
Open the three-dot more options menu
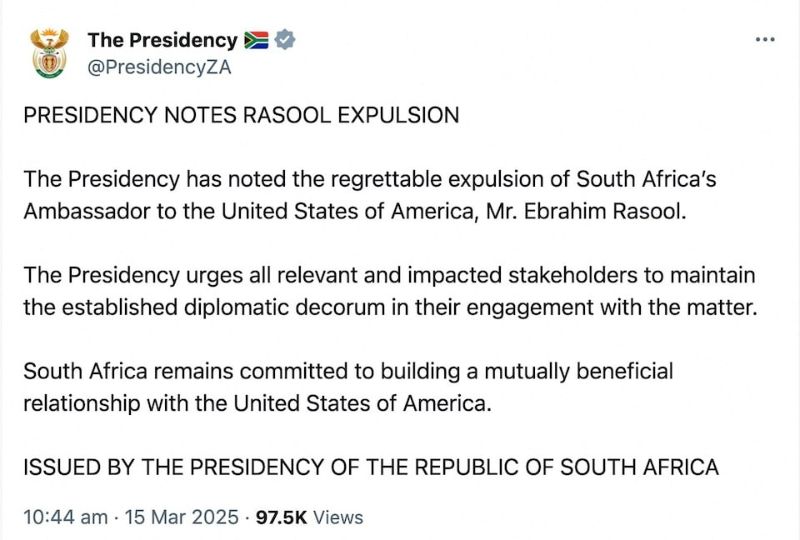765,39
